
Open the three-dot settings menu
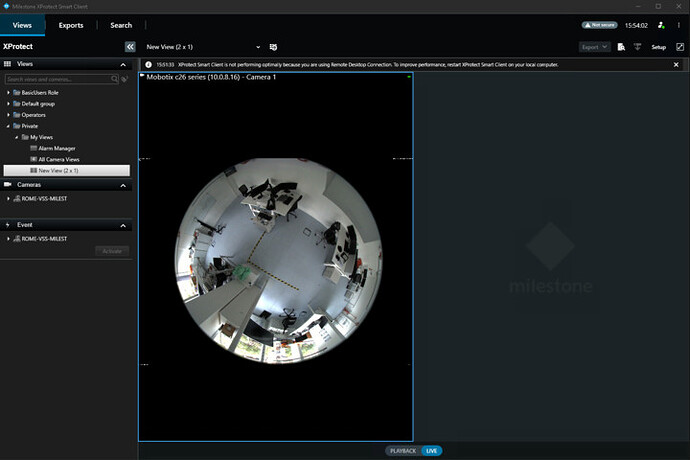pyautogui.click(x=677, y=25)
